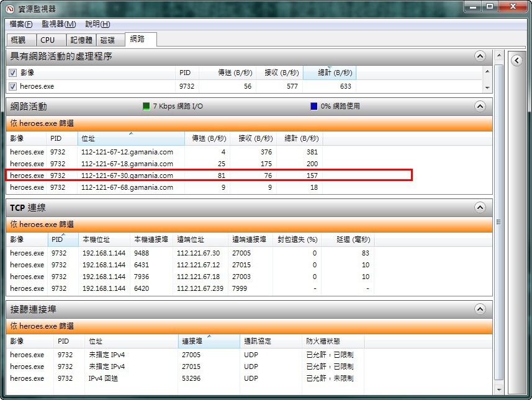Collapse the 接聽連接埠 section
The width and height of the screenshot is (532, 400).
pos(480,309)
